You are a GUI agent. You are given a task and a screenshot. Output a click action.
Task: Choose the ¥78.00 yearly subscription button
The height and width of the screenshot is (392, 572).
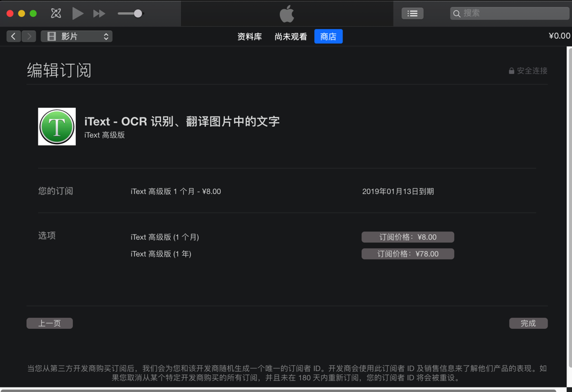[408, 254]
